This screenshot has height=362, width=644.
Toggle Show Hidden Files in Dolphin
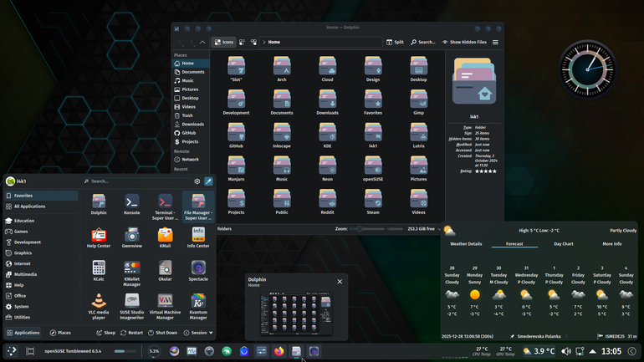464,42
